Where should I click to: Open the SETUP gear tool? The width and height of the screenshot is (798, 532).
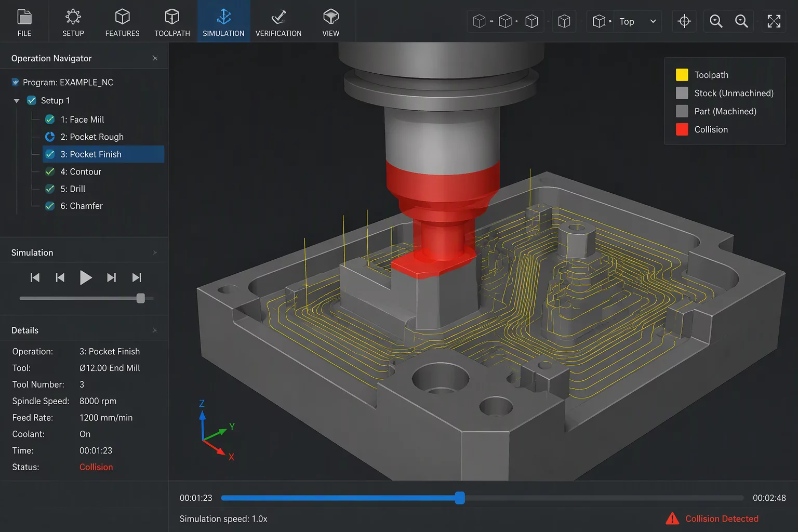tap(73, 22)
